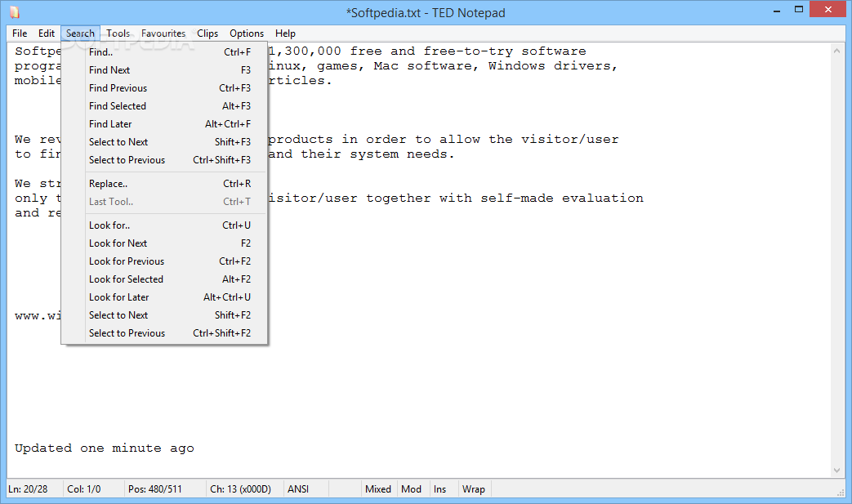Image resolution: width=852 pixels, height=504 pixels.
Task: Click Select to Next with Shift+F3
Action: (x=165, y=142)
